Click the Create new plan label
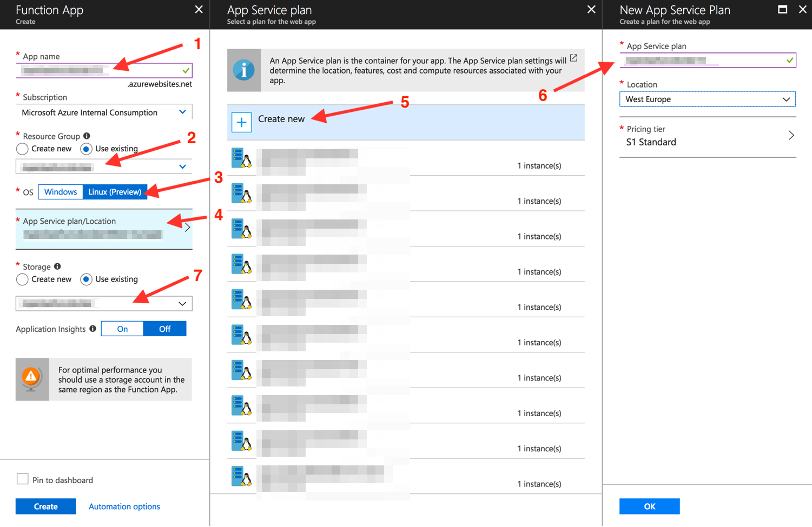Image resolution: width=812 pixels, height=527 pixels. coord(281,119)
